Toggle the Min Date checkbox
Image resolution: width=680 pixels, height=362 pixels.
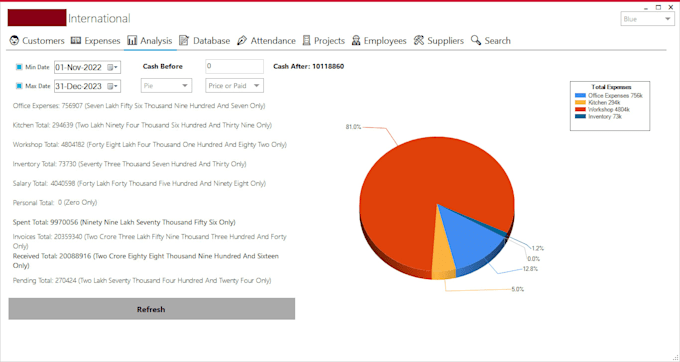point(19,67)
